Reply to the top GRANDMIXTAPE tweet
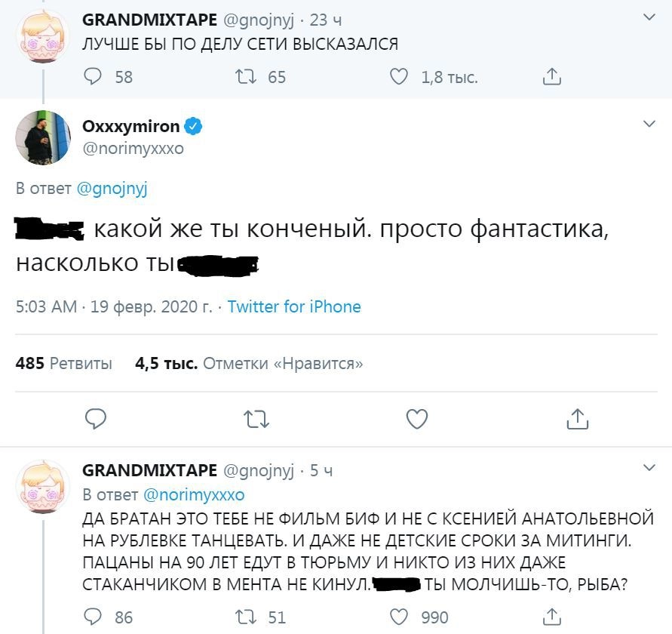The image size is (672, 634). (x=94, y=76)
